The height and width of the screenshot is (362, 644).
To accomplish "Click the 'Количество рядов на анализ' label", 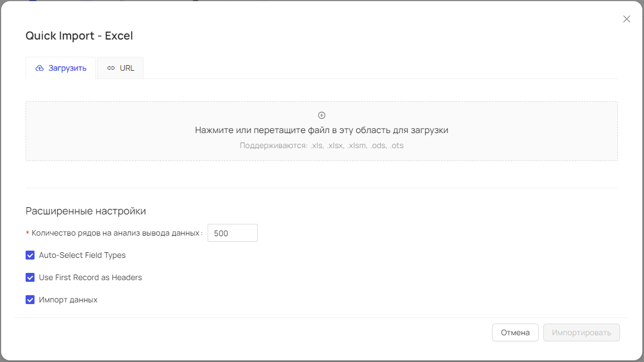I will pos(116,233).
